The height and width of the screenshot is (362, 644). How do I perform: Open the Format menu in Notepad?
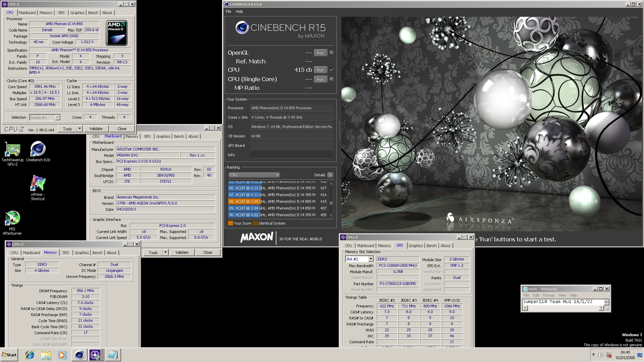point(549,295)
